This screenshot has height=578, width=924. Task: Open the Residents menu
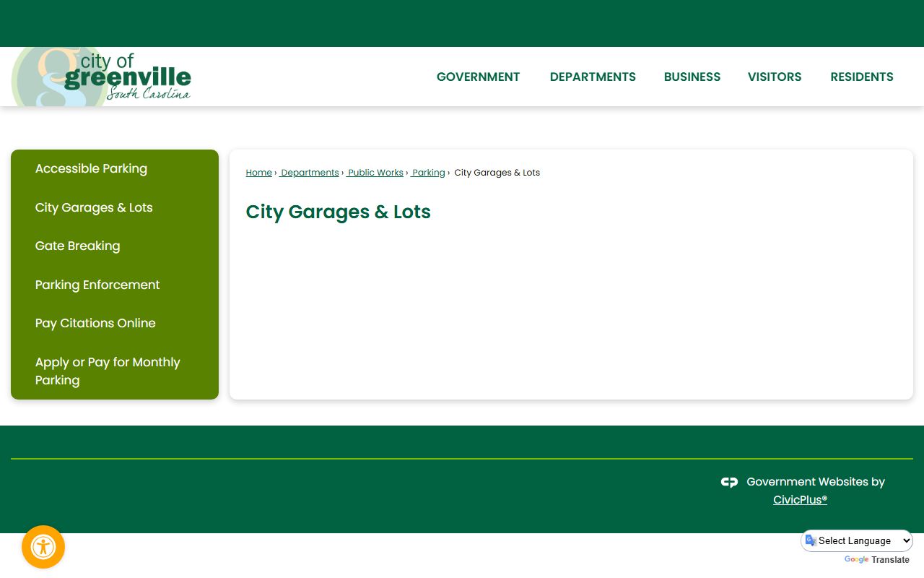pyautogui.click(x=862, y=77)
